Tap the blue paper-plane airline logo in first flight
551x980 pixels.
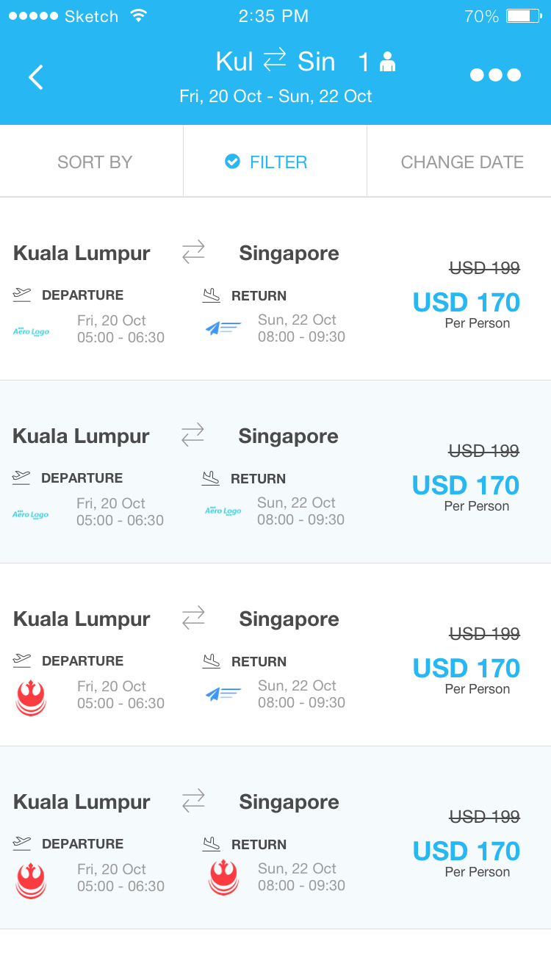[223, 328]
